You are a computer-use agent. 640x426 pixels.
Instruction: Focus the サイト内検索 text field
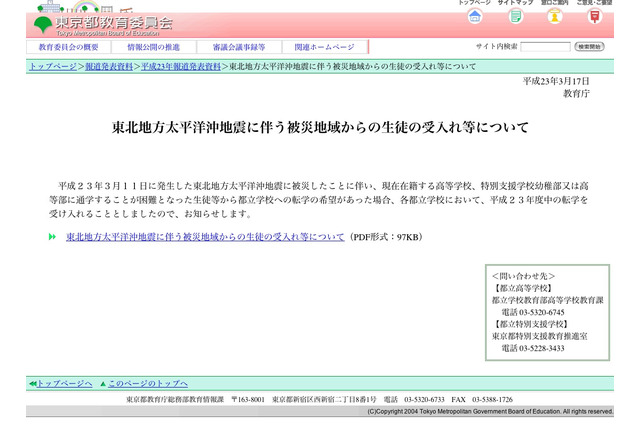pos(545,47)
